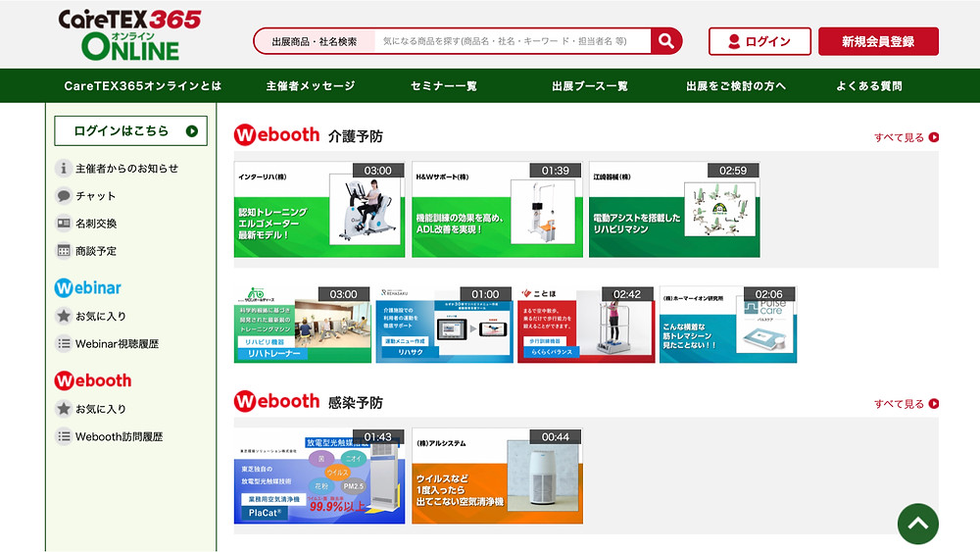The width and height of the screenshot is (980, 552).
Task: Open チャット in the sidebar
Action: coord(96,196)
